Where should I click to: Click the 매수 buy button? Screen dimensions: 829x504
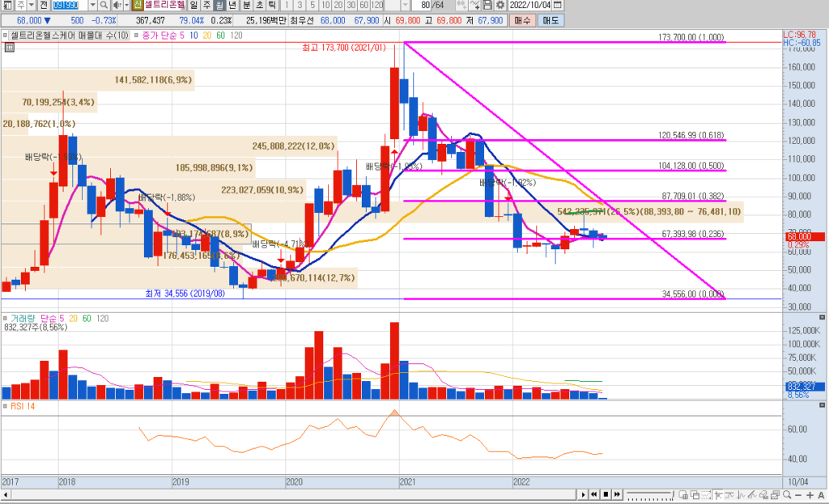pyautogui.click(x=522, y=19)
